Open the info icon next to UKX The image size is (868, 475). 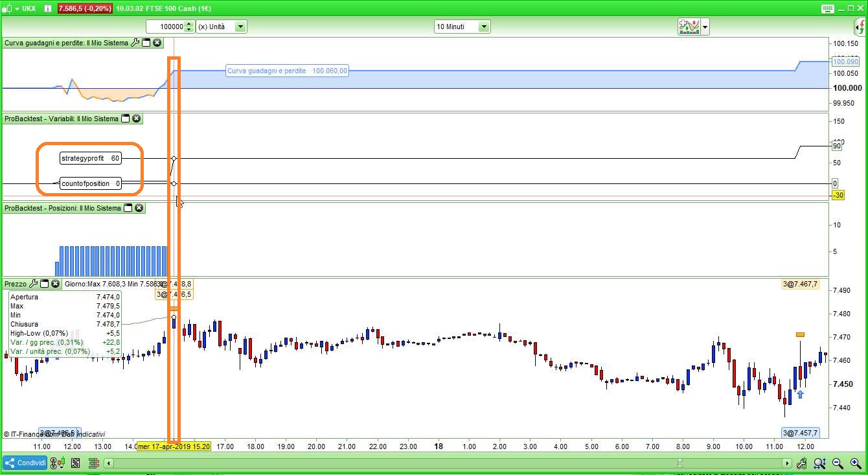[x=48, y=8]
